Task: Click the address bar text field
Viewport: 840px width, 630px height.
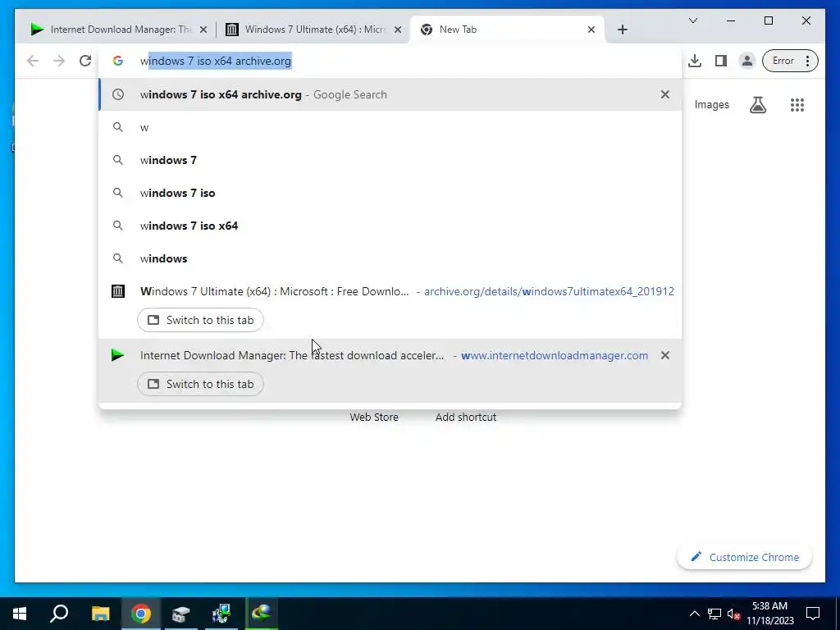Action: click(391, 61)
